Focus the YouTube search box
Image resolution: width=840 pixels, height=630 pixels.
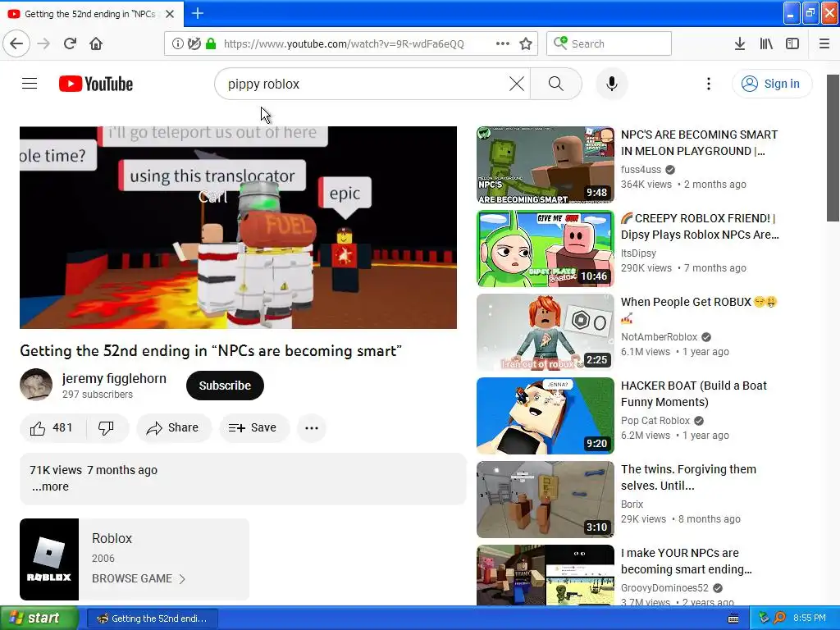367,84
